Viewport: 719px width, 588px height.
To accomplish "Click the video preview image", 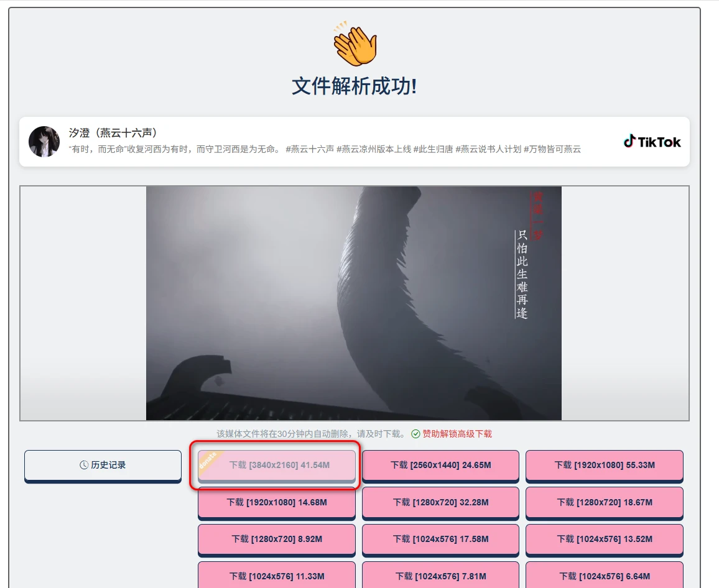I will (x=353, y=303).
